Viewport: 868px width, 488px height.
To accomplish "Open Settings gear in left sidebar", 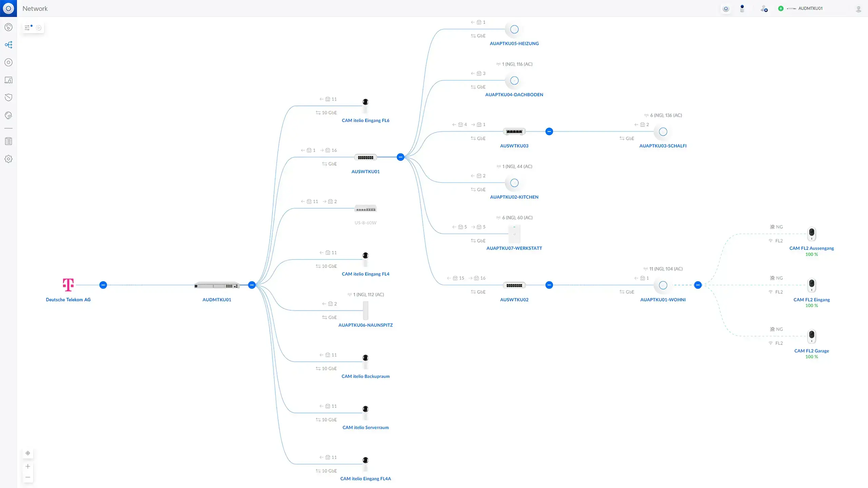I will [x=8, y=159].
